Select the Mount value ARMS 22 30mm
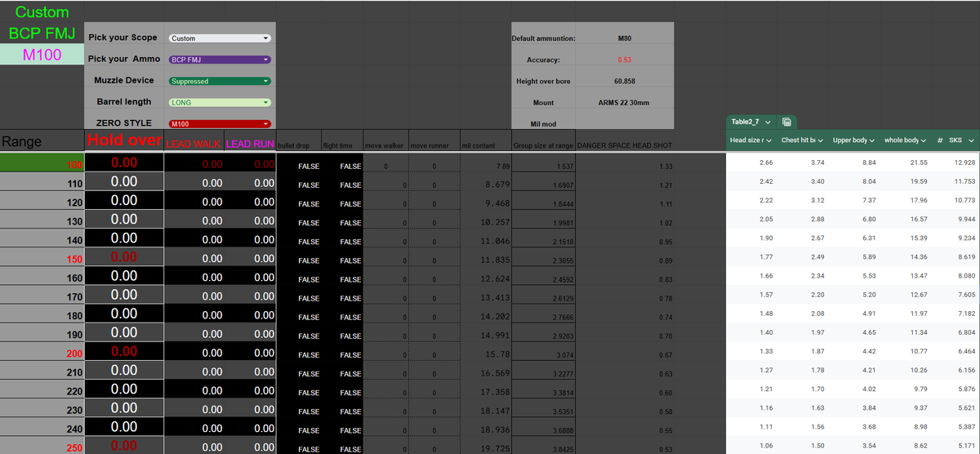The height and width of the screenshot is (454, 980). (x=625, y=102)
